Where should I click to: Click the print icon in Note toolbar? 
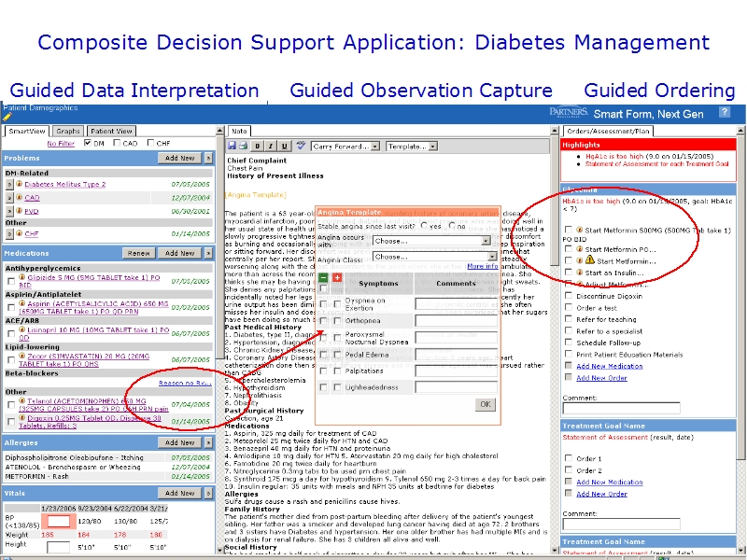pos(244,147)
